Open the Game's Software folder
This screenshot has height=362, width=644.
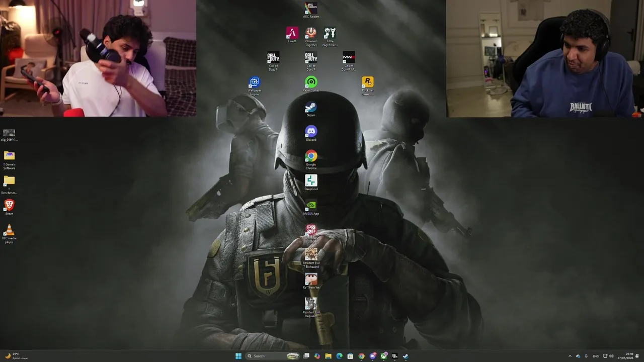pos(9,160)
